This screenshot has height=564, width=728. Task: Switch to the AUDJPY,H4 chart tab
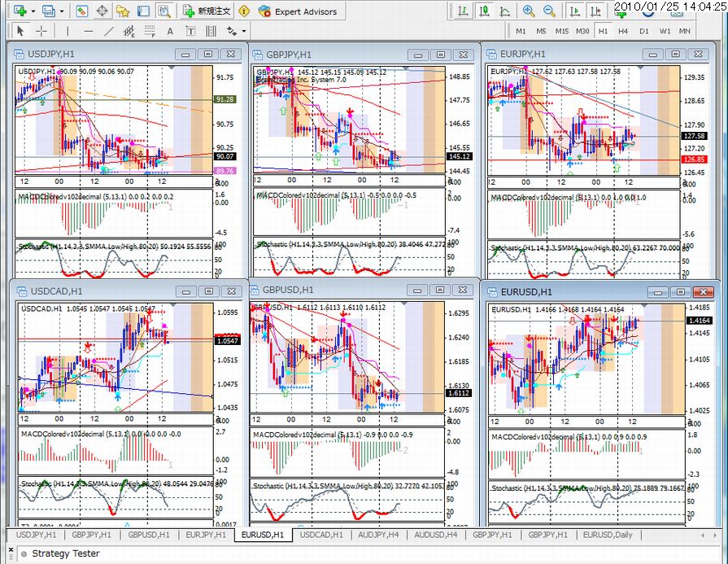click(378, 535)
